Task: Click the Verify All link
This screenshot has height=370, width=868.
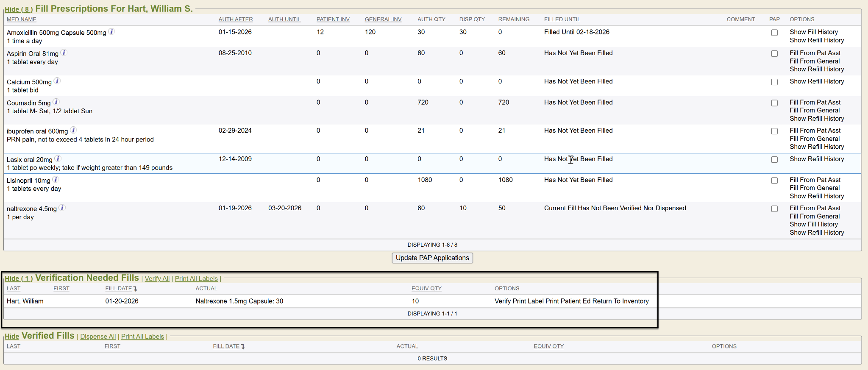Action: click(x=157, y=279)
